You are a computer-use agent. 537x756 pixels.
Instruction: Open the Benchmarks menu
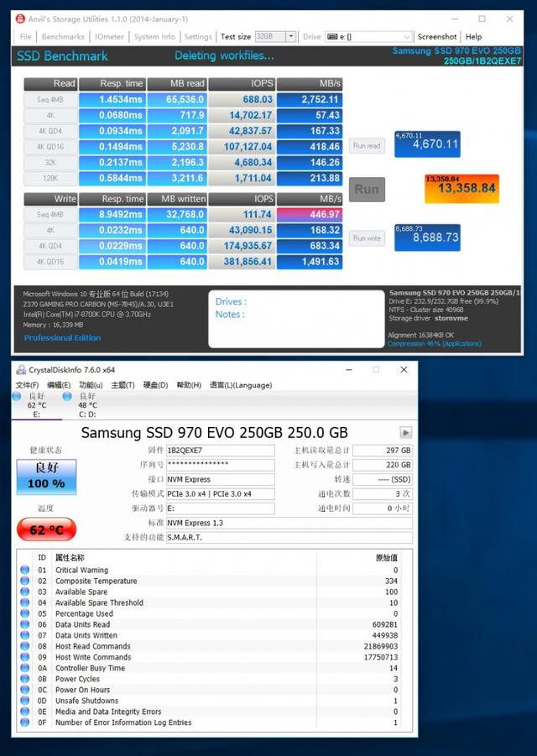point(63,37)
